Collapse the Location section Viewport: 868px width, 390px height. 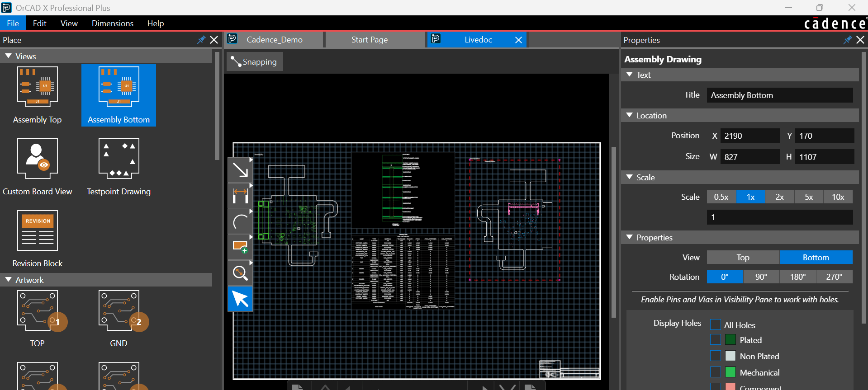pyautogui.click(x=630, y=115)
